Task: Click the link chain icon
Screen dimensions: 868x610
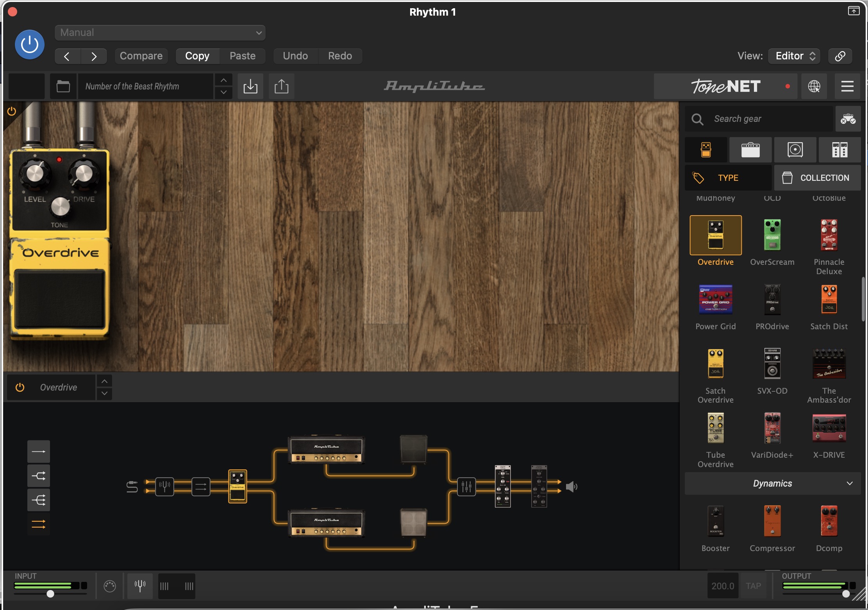Action: coord(840,56)
